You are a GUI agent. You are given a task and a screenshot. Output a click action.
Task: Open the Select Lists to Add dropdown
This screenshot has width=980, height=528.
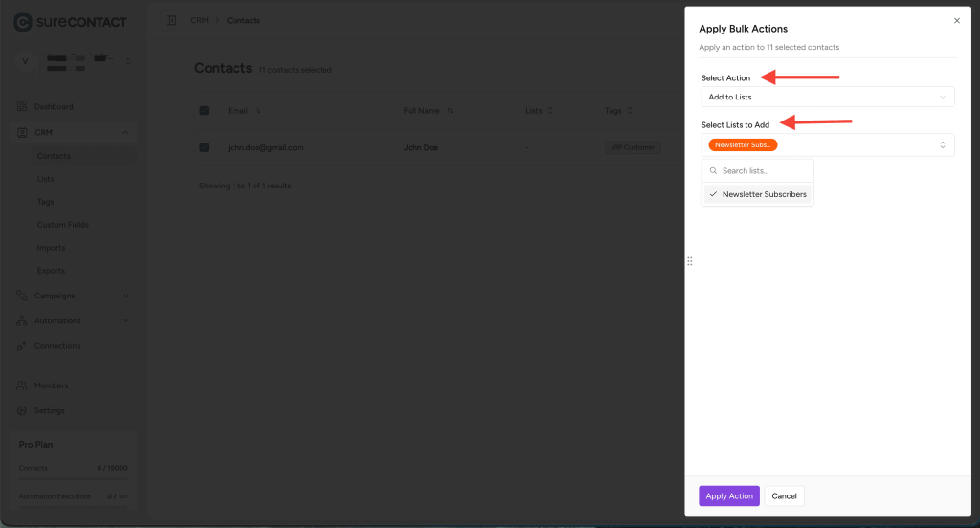click(827, 144)
